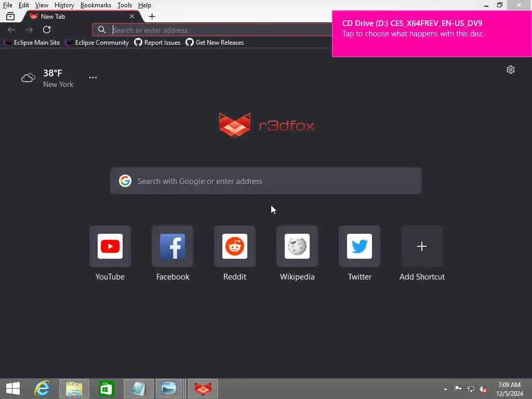532x399 pixels.
Task: Reload the current page
Action: click(47, 30)
